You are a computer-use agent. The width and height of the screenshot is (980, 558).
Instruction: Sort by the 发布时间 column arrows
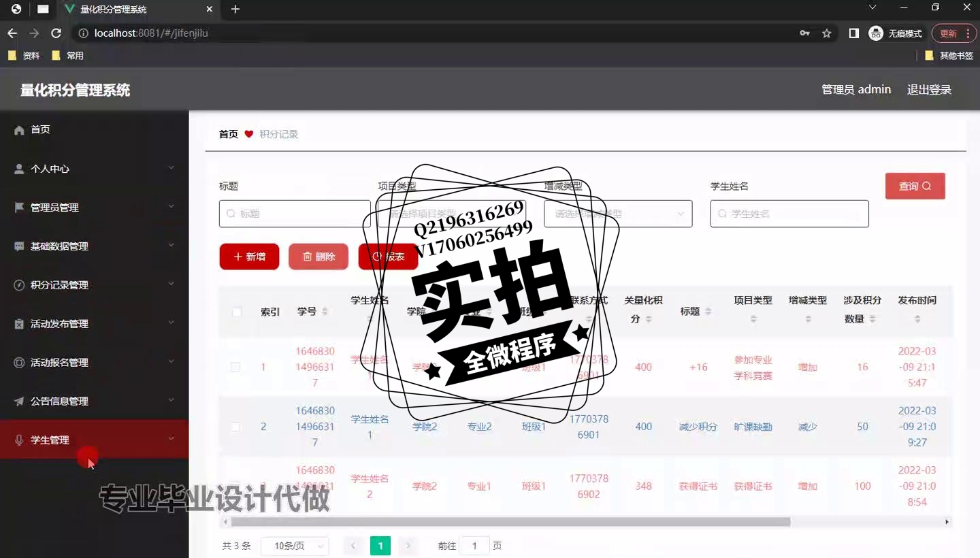point(917,319)
